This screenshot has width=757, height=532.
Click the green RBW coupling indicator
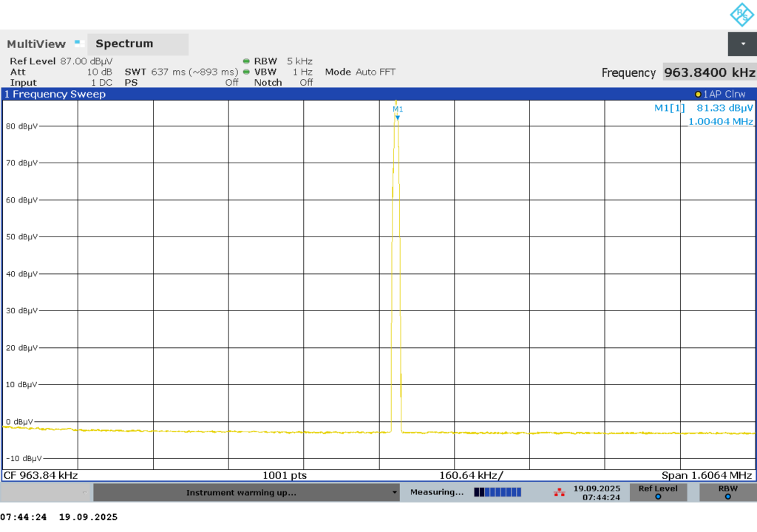point(246,61)
